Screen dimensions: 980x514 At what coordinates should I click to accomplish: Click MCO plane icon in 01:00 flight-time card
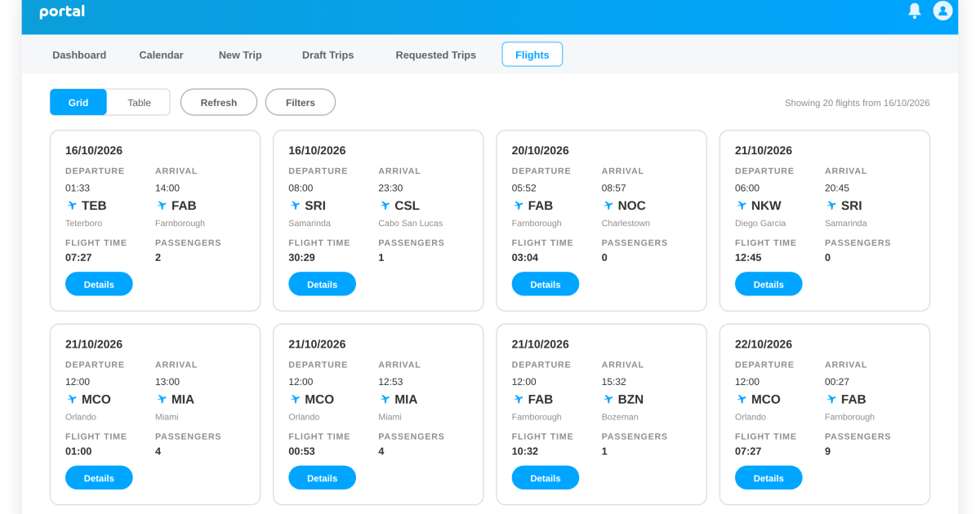[72, 400]
